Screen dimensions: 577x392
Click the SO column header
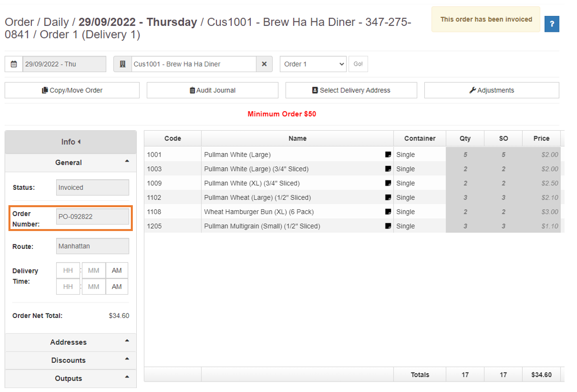[x=503, y=139]
